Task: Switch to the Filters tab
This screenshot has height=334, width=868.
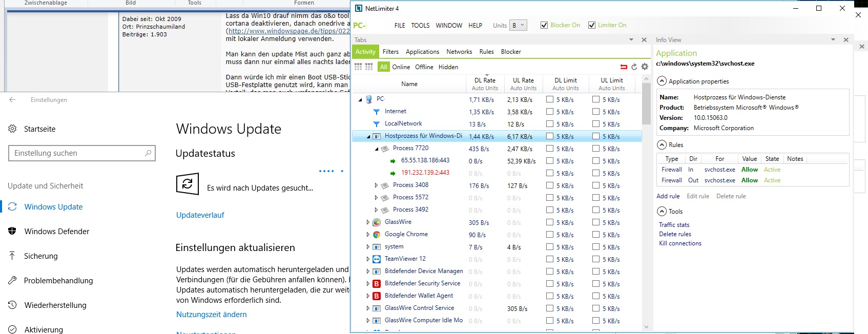Action: click(390, 52)
